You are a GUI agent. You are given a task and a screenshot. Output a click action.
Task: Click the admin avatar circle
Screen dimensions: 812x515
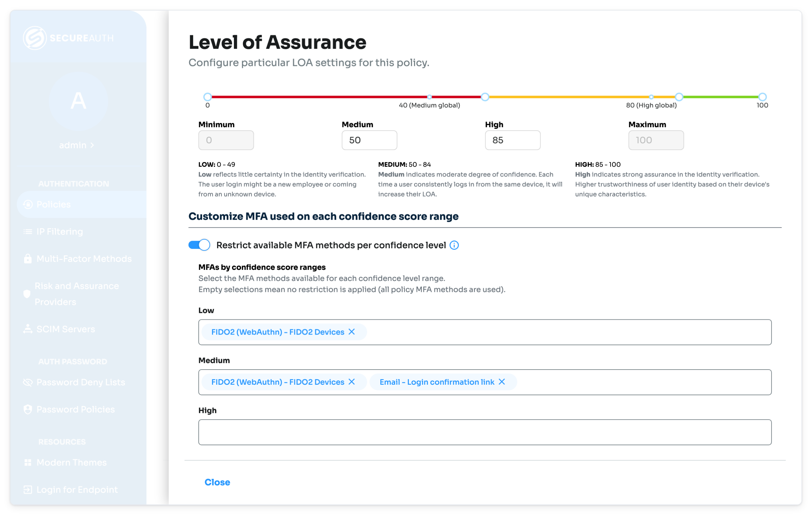point(79,101)
